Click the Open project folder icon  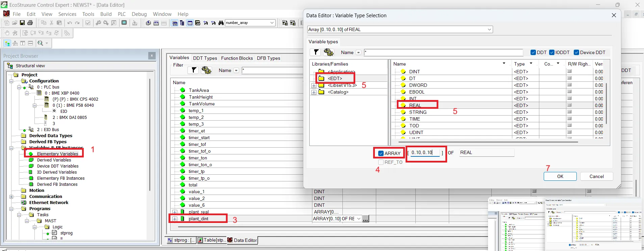pyautogui.click(x=15, y=23)
